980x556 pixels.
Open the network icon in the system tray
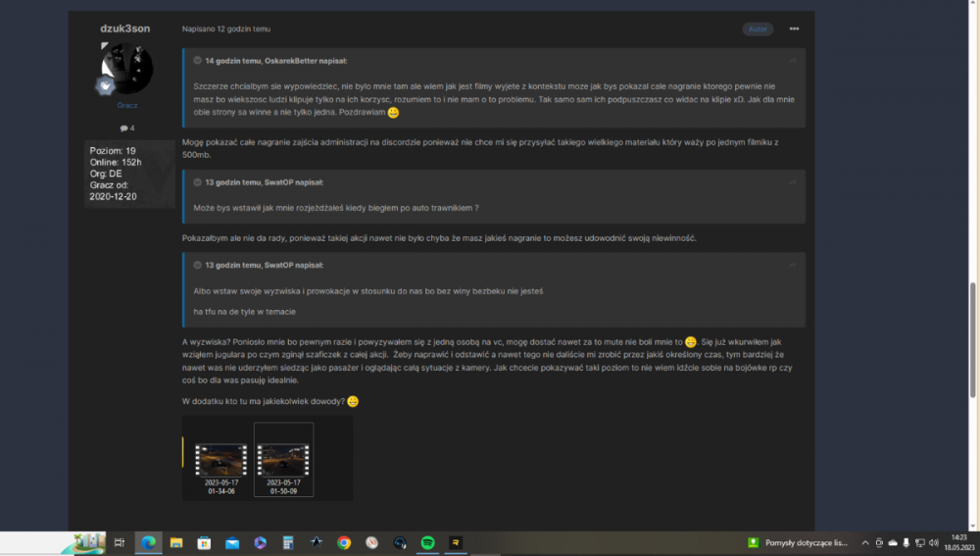tap(920, 543)
